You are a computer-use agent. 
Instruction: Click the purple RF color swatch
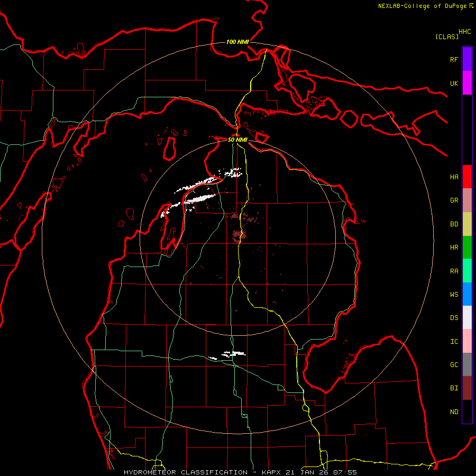coord(467,59)
